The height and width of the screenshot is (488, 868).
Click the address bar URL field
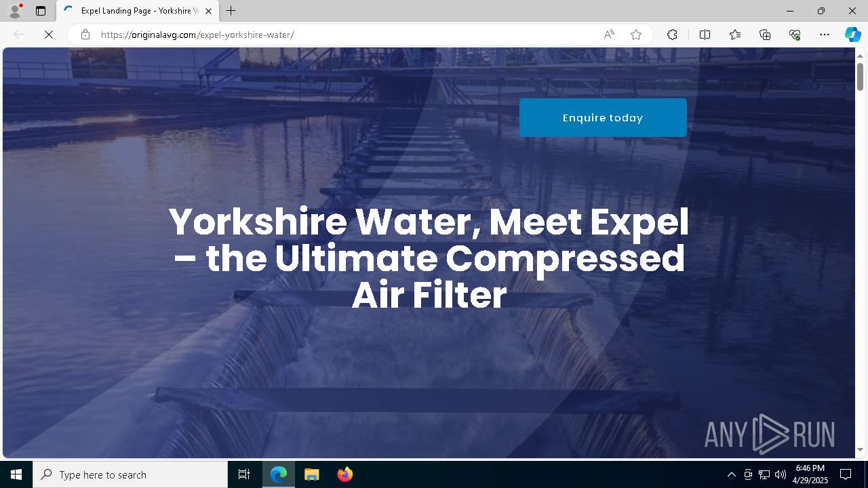(x=346, y=35)
